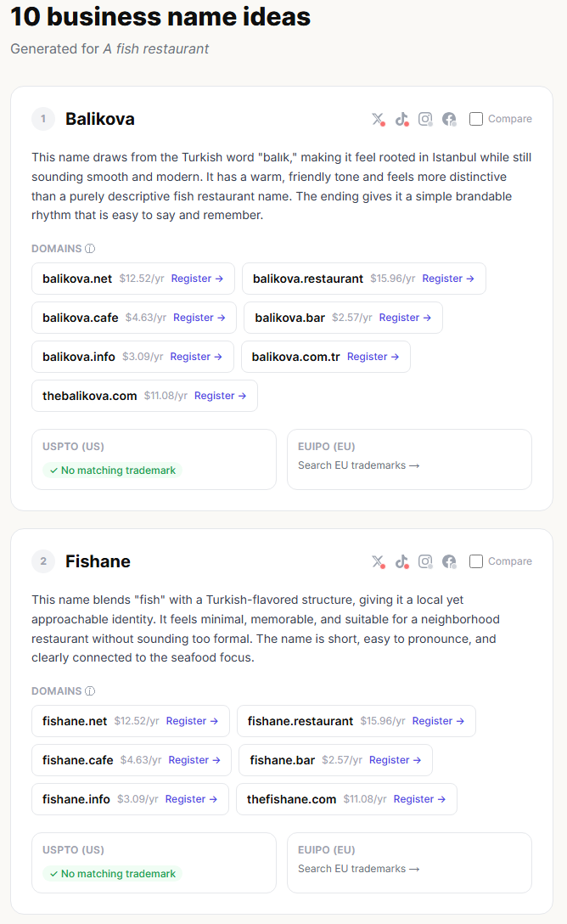Viewport: 567px width, 924px height.
Task: Enable Compare for the name Balikova
Action: pos(476,119)
